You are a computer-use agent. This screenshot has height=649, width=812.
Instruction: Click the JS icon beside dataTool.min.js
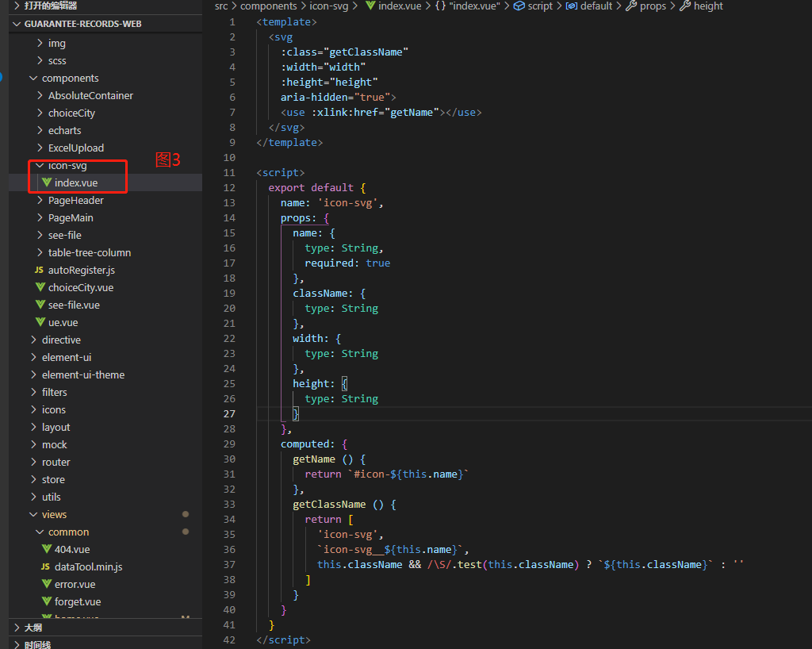45,566
